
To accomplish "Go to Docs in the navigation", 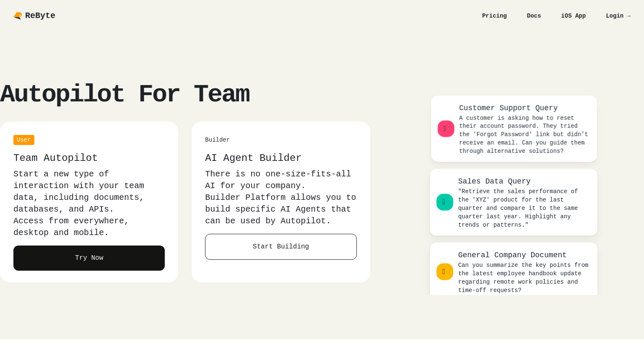I will click(534, 16).
